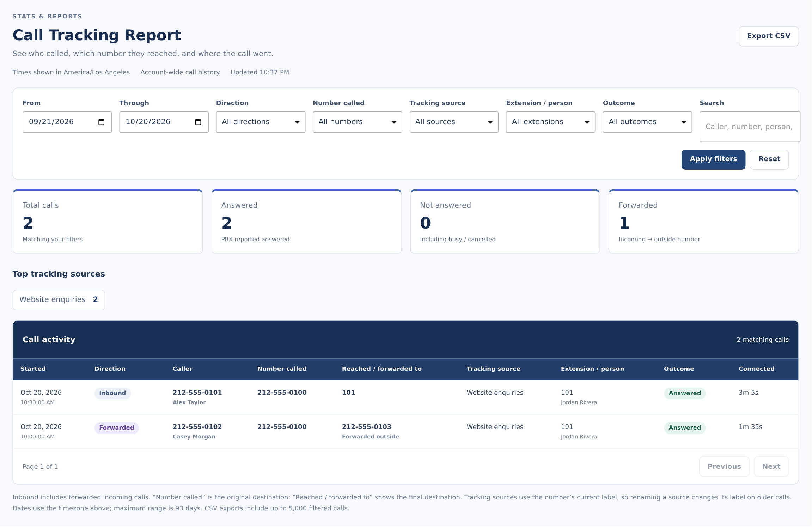Click the Updated 10:37 PM timestamp
This screenshot has height=527, width=812.
260,72
